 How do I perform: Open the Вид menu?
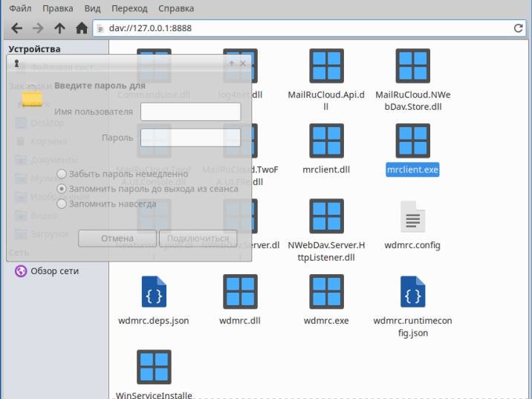click(92, 8)
